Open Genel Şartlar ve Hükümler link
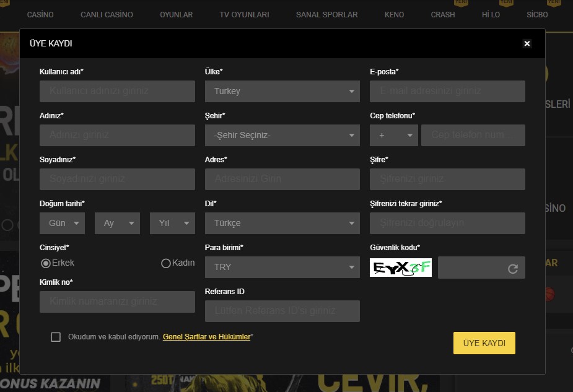This screenshot has height=392, width=573. click(206, 337)
